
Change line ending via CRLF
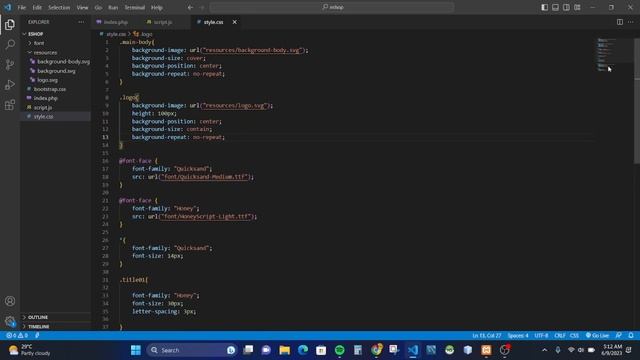(x=560, y=336)
